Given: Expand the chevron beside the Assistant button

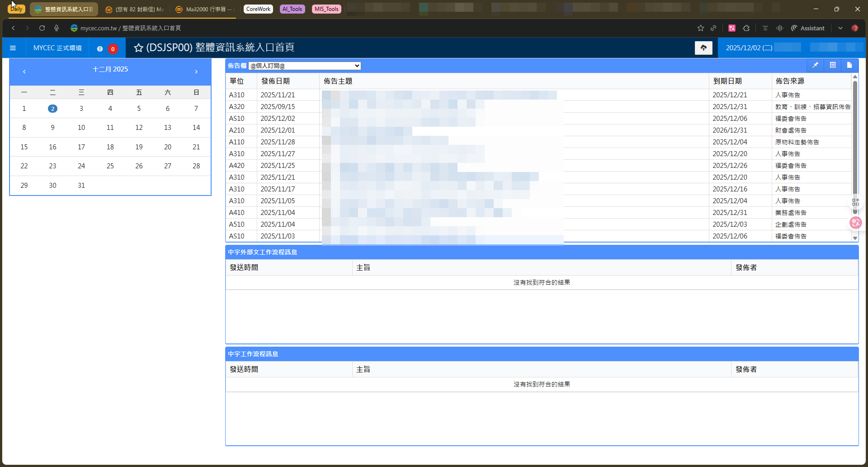Looking at the screenshot, I should (840, 28).
